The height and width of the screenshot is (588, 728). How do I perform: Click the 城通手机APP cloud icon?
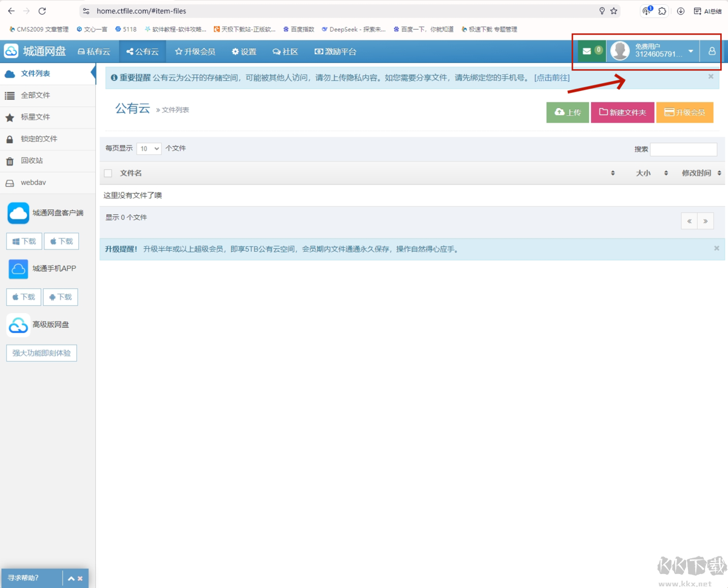pyautogui.click(x=18, y=269)
